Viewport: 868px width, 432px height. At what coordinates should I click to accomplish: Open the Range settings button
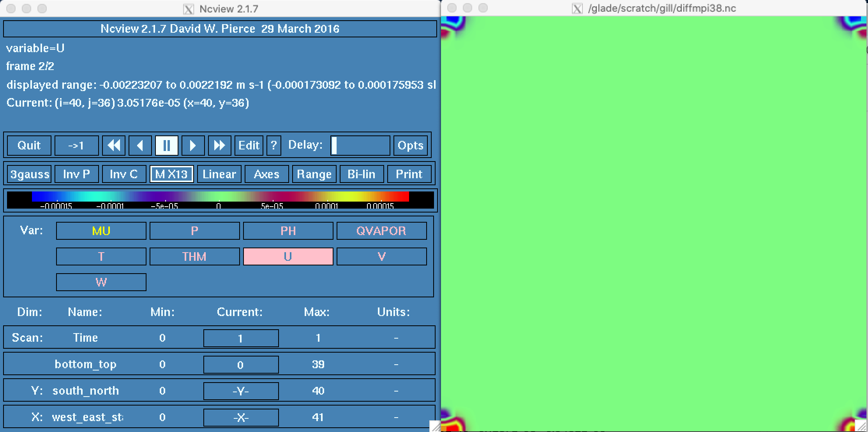[314, 174]
